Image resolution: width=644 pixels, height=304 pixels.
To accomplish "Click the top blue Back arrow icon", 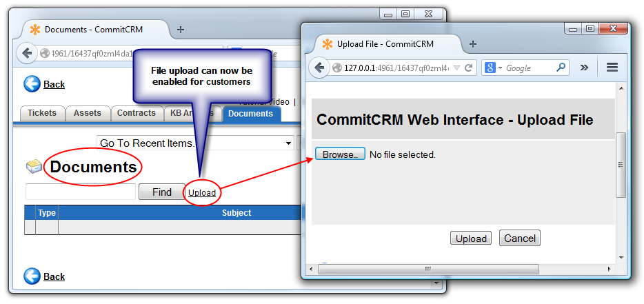I will point(32,84).
